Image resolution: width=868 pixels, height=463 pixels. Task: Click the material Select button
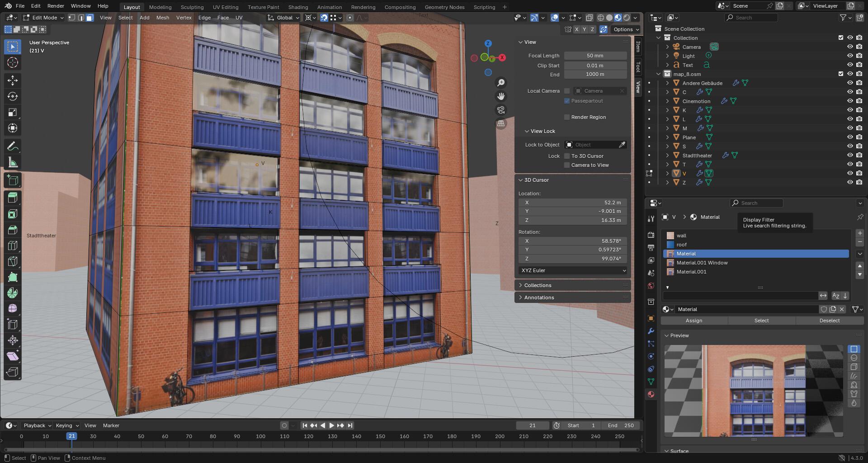click(761, 321)
